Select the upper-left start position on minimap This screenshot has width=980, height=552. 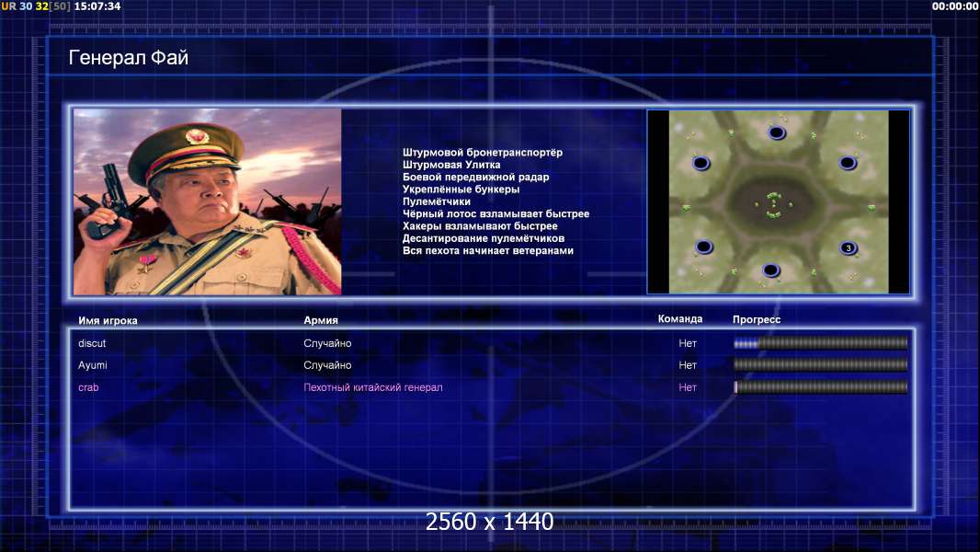(701, 163)
